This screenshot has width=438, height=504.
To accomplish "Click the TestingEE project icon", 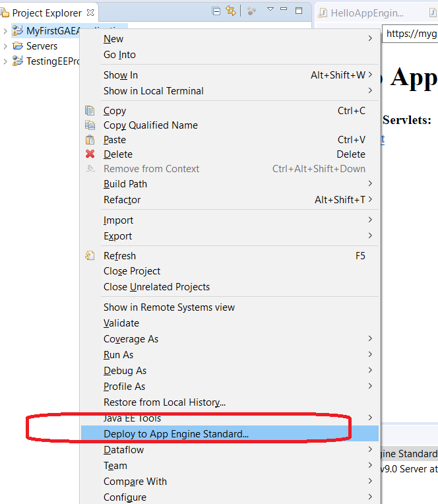I will pyautogui.click(x=18, y=61).
